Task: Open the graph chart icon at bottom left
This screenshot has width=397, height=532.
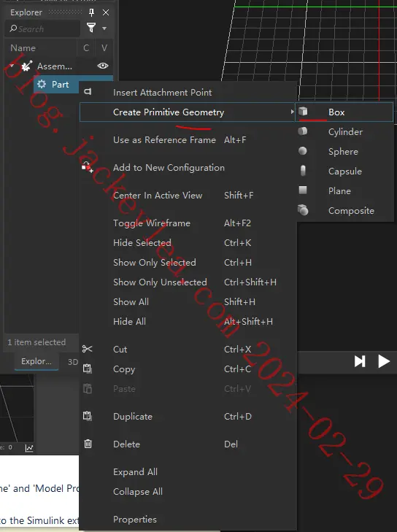Action: (29, 448)
